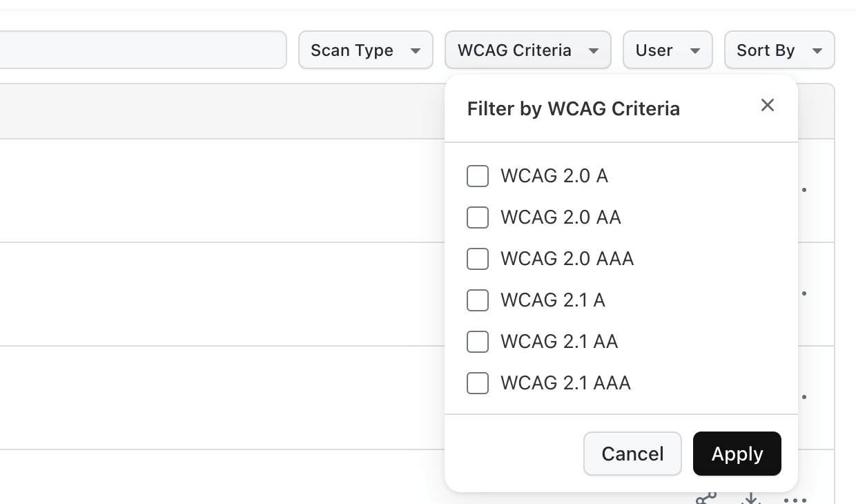Click the Scan Type dropdown arrow
The height and width of the screenshot is (504, 856).
click(416, 51)
